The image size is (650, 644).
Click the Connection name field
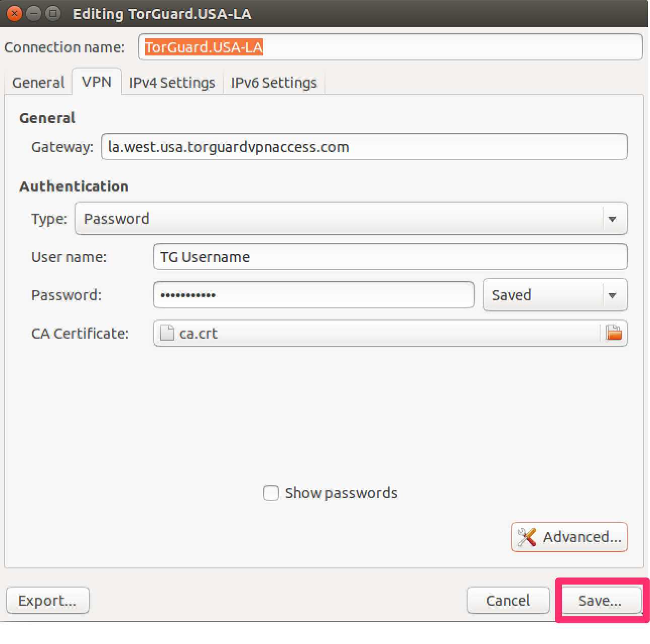click(x=391, y=47)
